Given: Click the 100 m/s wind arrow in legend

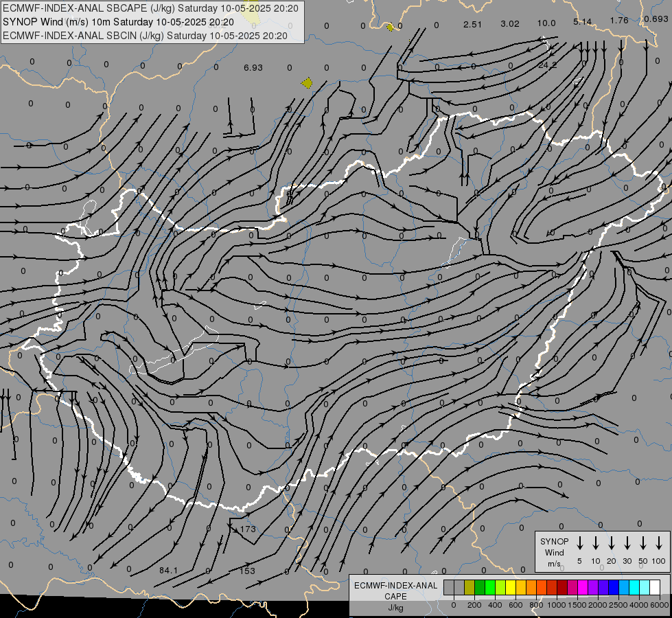Looking at the screenshot, I should [x=659, y=543].
